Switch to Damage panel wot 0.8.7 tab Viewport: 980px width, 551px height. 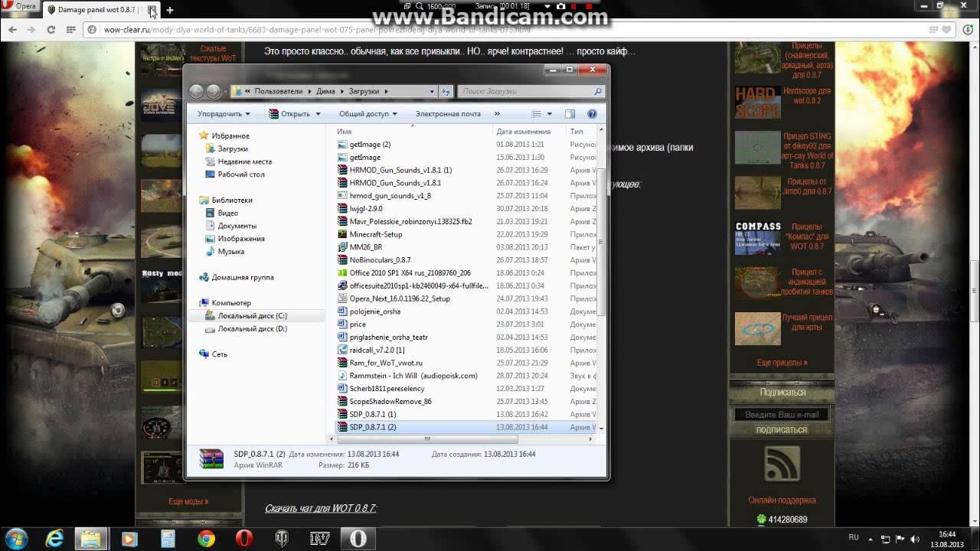click(96, 10)
